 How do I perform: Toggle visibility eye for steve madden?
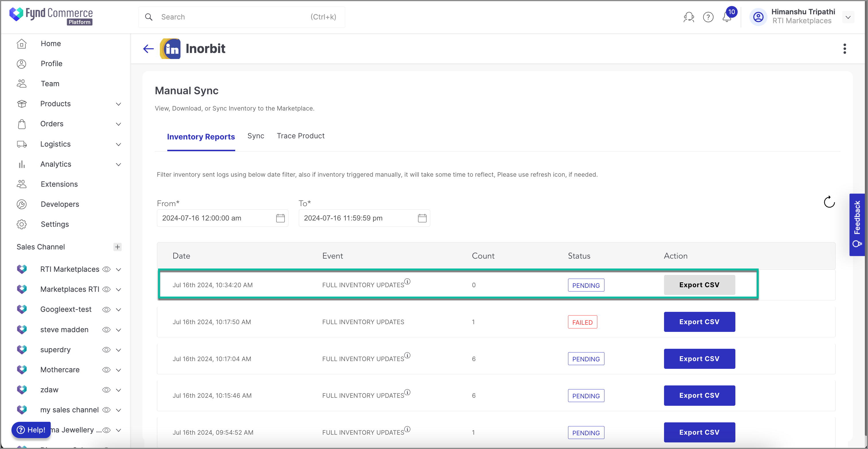click(x=106, y=329)
